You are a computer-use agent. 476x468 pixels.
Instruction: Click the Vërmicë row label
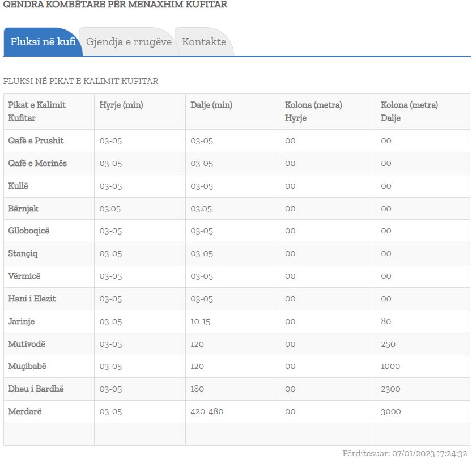[24, 276]
